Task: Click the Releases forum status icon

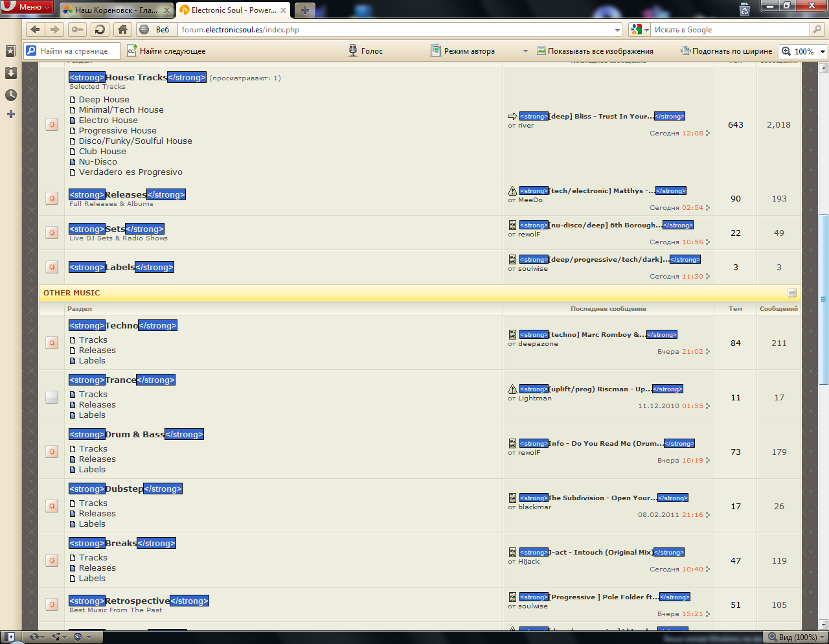Action: click(52, 198)
